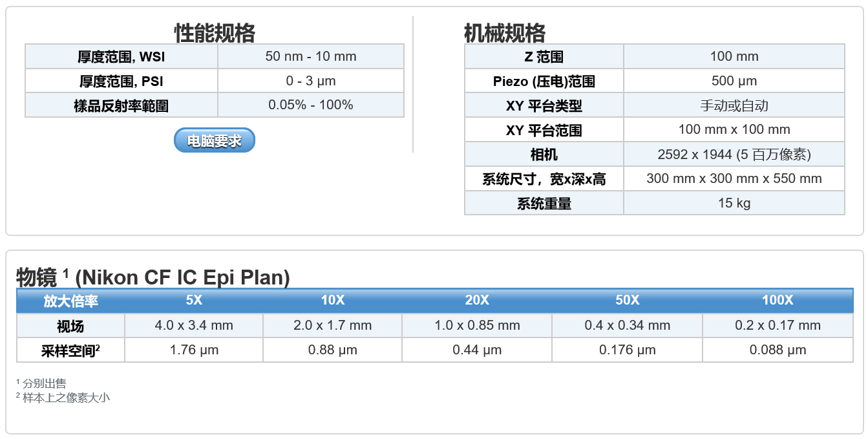Click the 50 nm - 10 mm value
The width and height of the screenshot is (868, 439).
point(310,56)
